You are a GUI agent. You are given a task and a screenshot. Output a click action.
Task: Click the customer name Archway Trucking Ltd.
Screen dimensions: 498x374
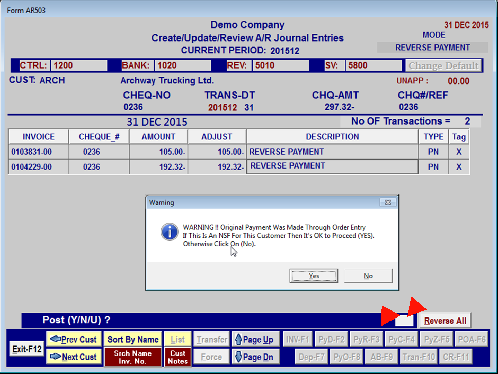point(167,80)
